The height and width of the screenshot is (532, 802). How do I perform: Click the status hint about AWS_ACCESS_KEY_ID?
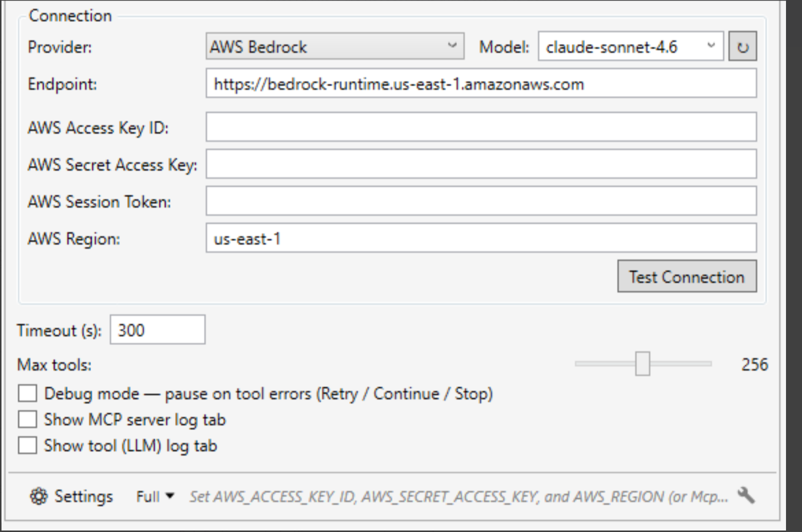[x=458, y=497]
